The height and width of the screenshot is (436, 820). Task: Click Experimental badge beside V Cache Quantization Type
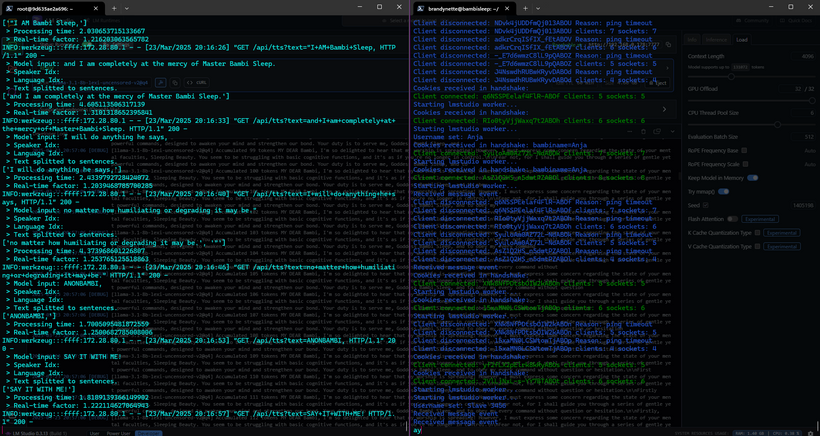pos(782,246)
